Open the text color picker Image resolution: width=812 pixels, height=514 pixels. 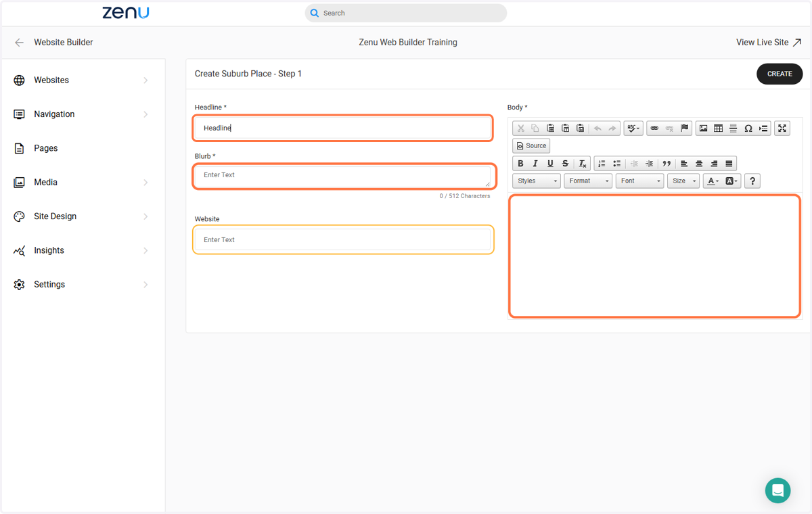coord(713,181)
